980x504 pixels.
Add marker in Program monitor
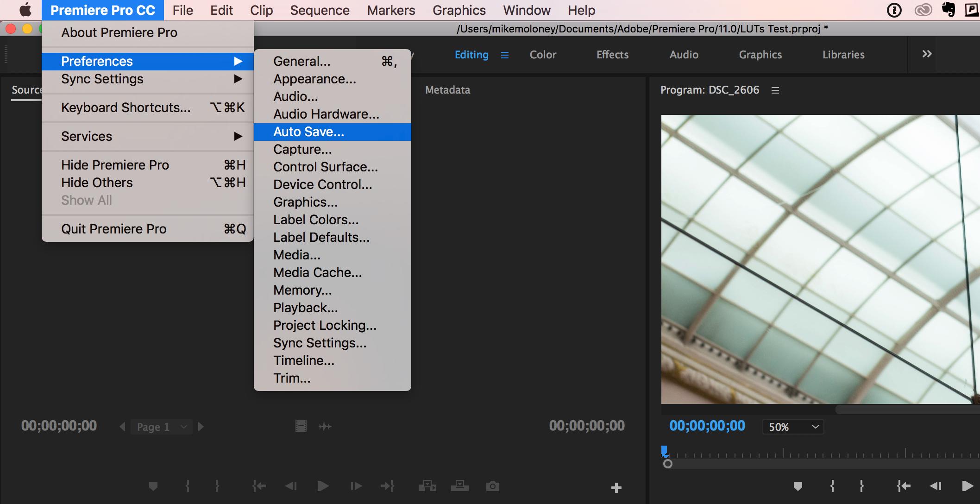(798, 486)
